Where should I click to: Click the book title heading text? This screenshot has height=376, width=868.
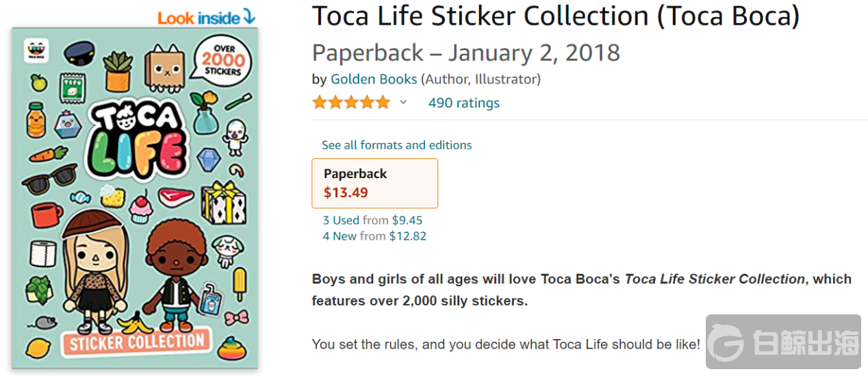555,16
